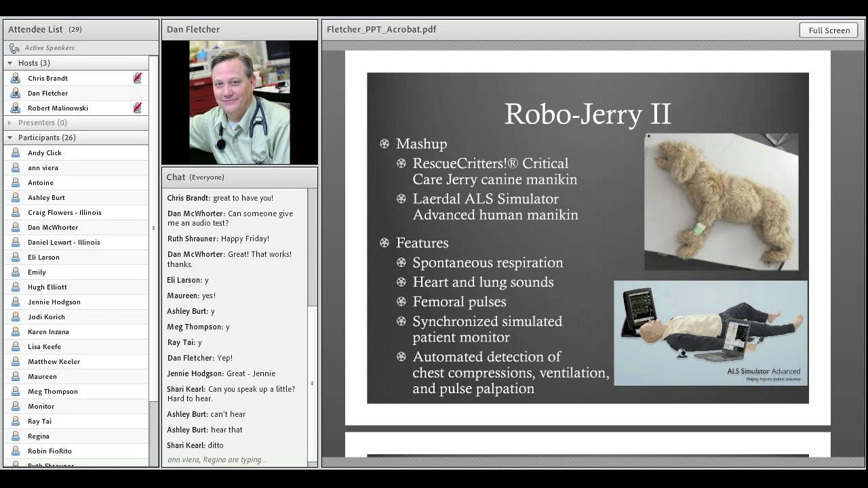Click Maureen's "yes!" chat message

191,296
